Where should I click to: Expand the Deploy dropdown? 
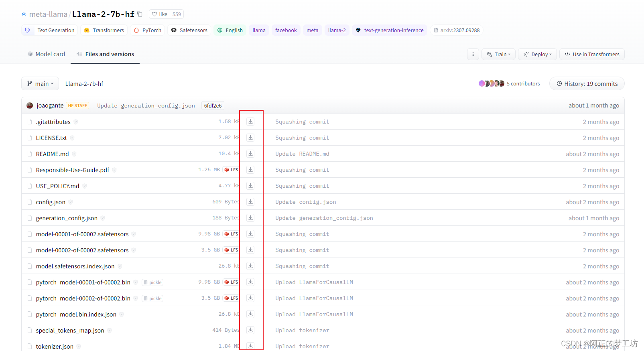(538, 54)
